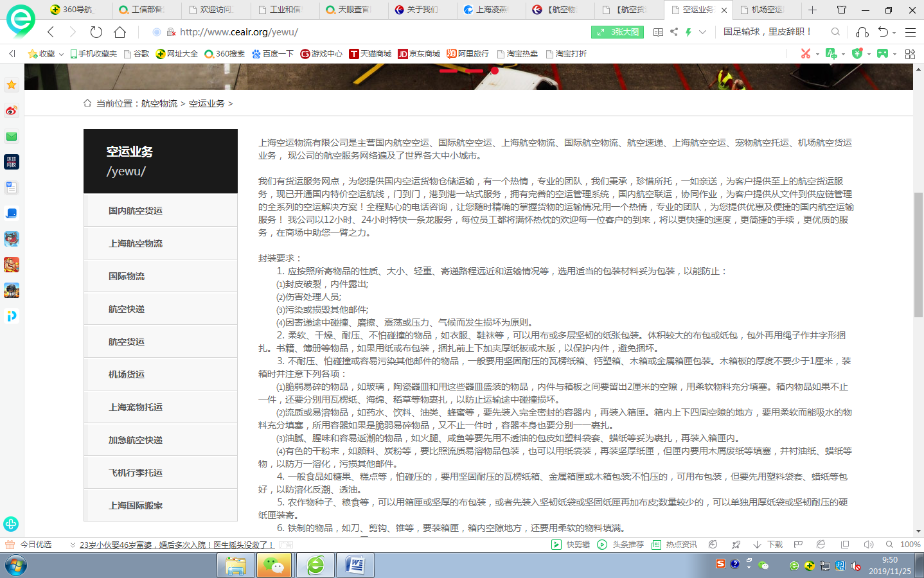Open the 快剪辑 status bar tool
Screen dimensions: 924x578
(571, 545)
